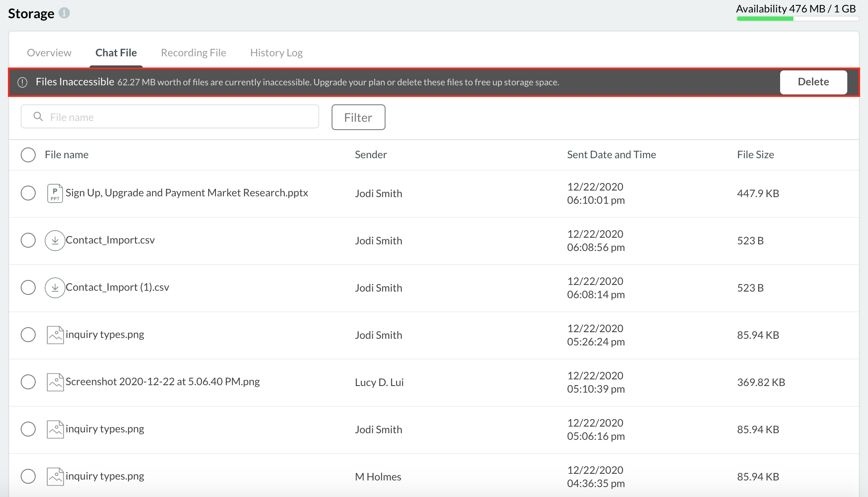Click image icon for Screenshot 2020-12-22 file

(x=55, y=382)
